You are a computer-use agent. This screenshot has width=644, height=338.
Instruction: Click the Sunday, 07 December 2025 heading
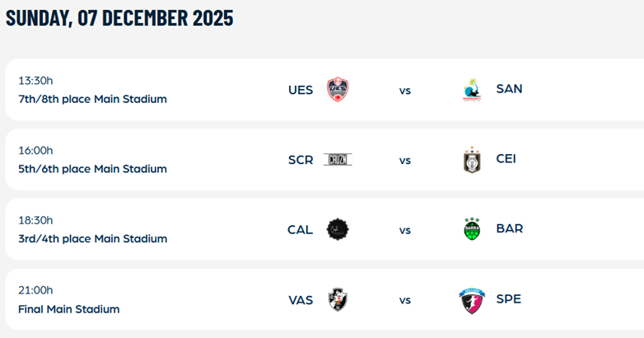pos(119,18)
